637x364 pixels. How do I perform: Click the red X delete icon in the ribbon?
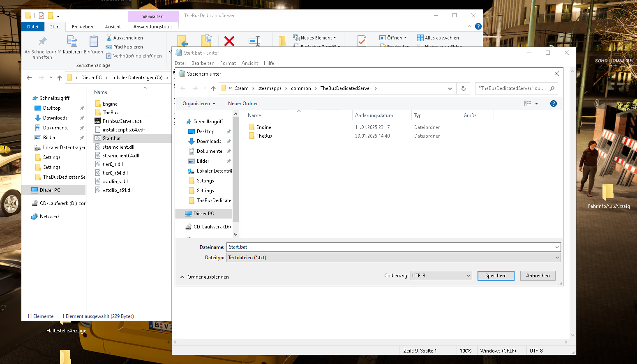[229, 41]
